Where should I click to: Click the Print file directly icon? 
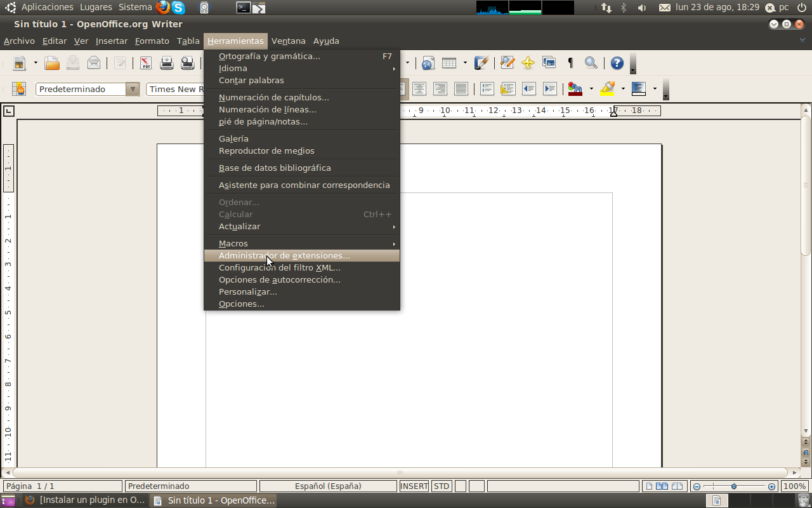[167, 63]
